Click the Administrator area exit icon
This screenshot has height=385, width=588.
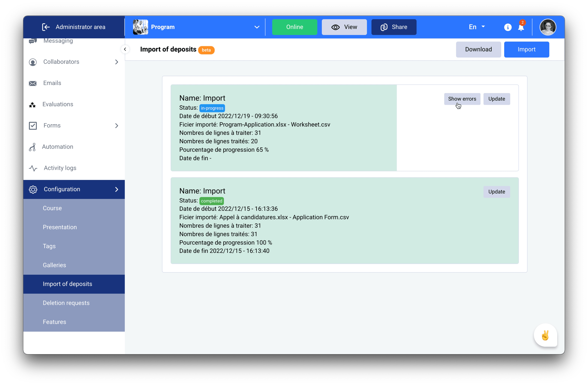(x=46, y=27)
